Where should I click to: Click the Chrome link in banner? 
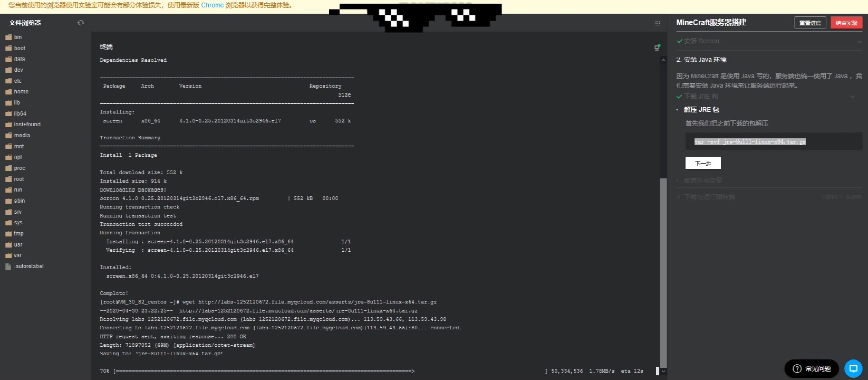tap(213, 5)
